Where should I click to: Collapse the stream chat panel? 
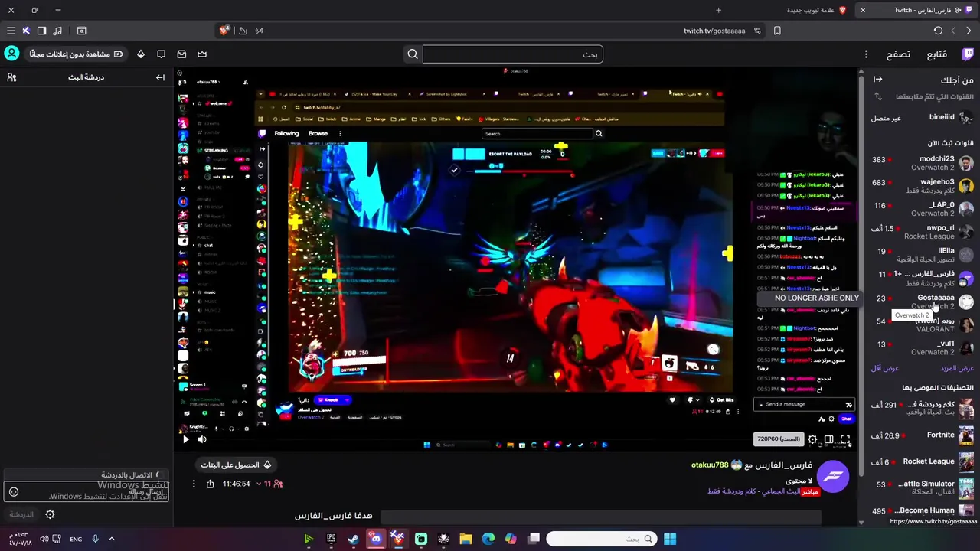click(160, 77)
